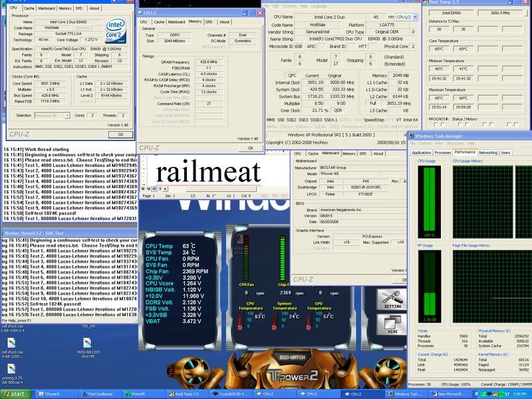Switch to Networking tab in Task Manager
Screen dimensions: 532x399
pos(488,153)
